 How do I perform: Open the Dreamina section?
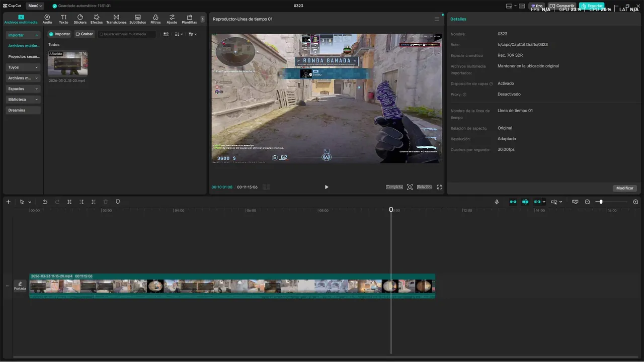23,110
